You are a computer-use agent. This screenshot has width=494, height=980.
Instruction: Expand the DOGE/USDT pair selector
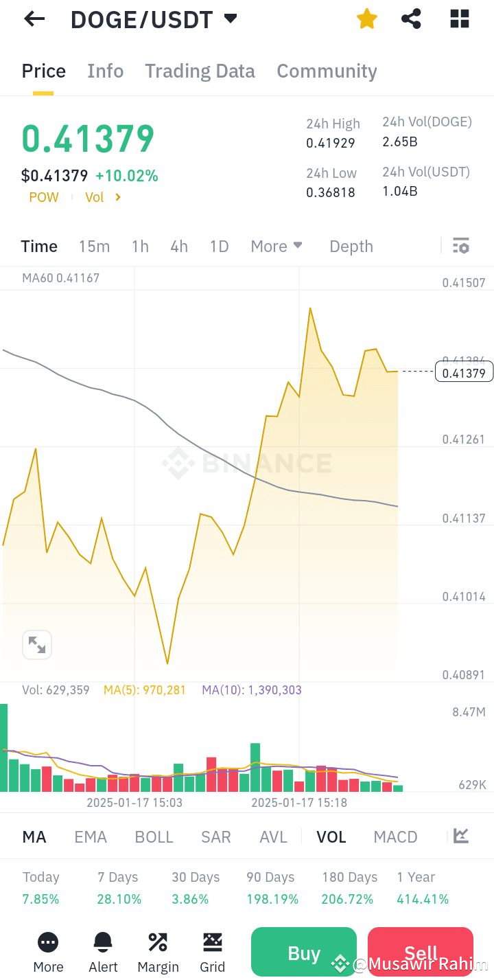[x=231, y=19]
